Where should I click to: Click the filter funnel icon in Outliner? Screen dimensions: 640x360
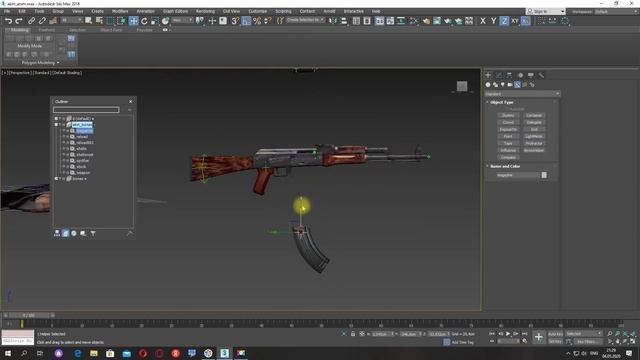click(x=93, y=233)
